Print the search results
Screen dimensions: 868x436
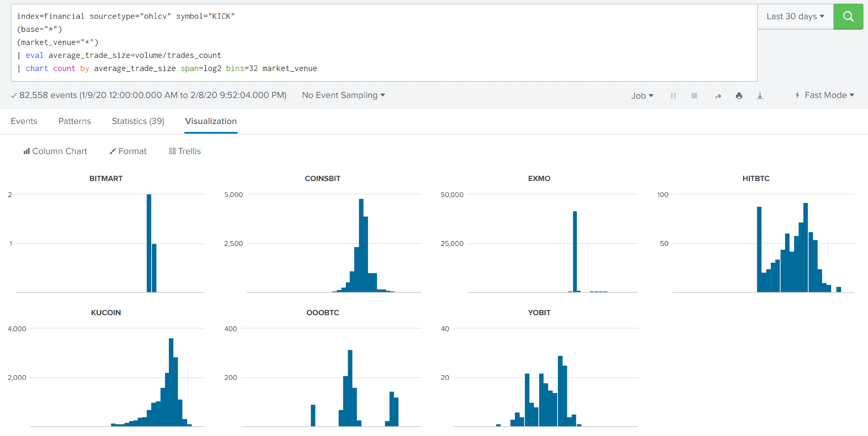click(x=739, y=96)
